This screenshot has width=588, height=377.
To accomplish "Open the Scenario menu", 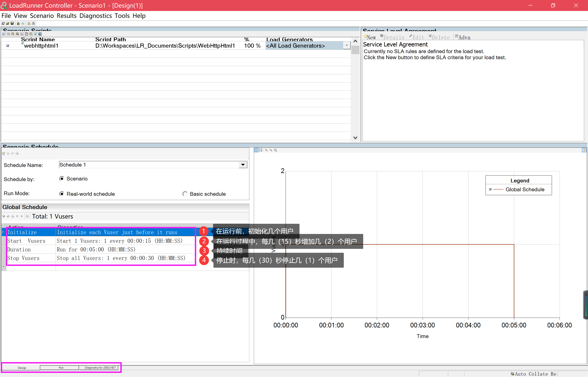I will [x=42, y=16].
